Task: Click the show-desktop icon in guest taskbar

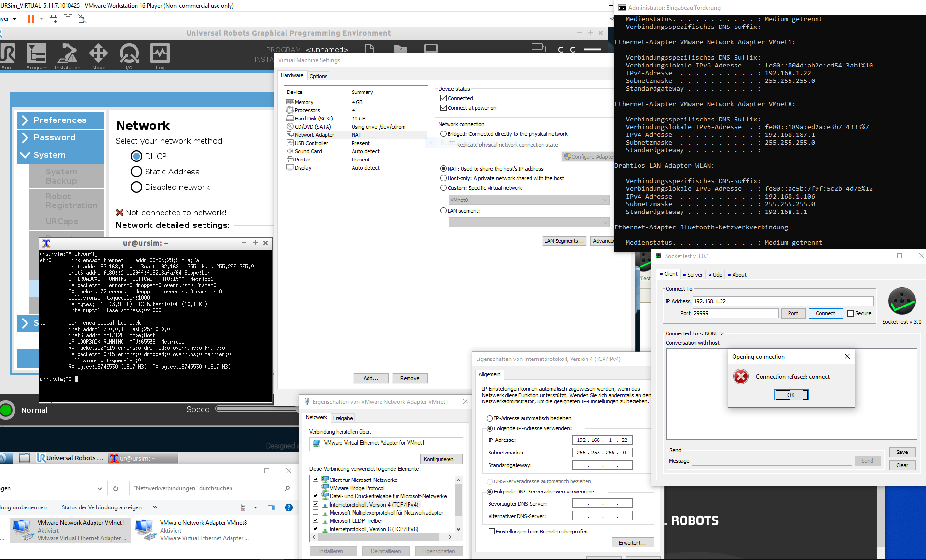Action: pos(25,458)
